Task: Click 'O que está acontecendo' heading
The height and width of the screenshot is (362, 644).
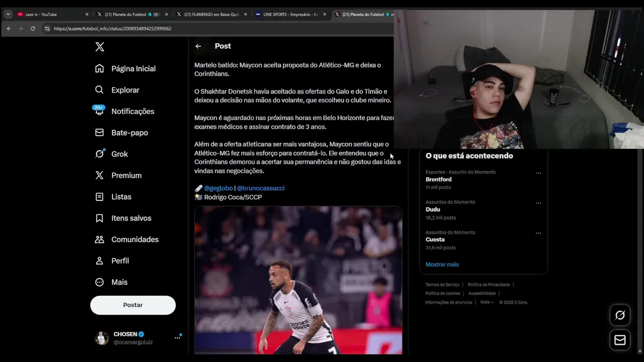Action: point(469,156)
